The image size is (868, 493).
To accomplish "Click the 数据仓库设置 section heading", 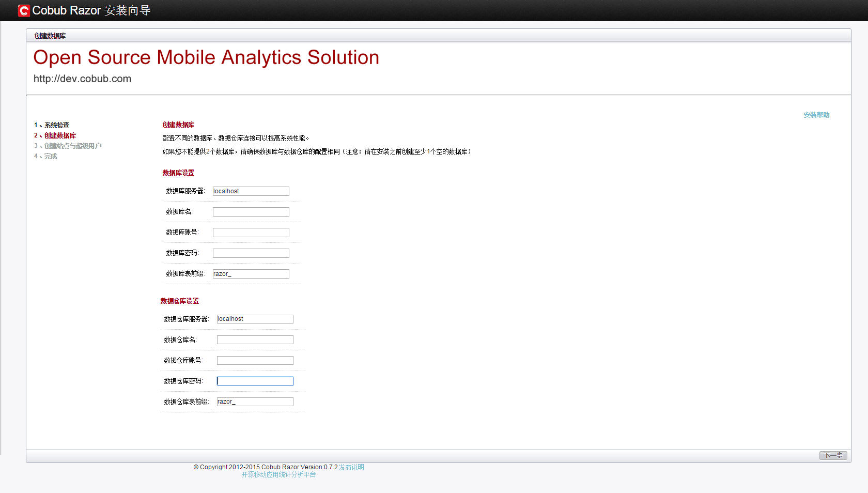I will [x=179, y=301].
